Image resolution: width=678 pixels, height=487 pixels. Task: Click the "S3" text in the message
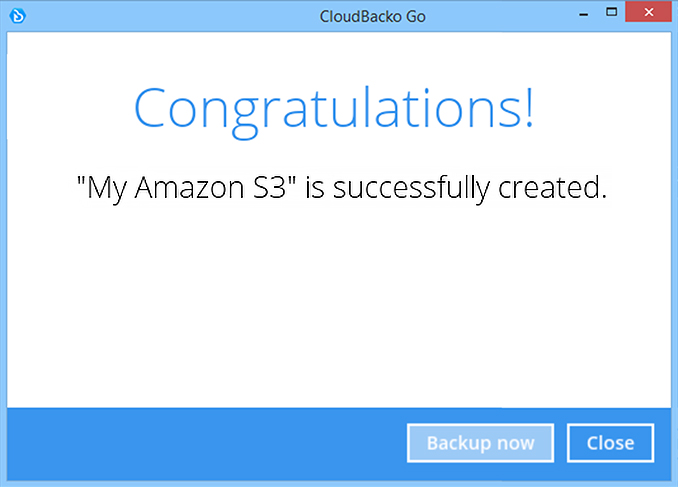(269, 188)
